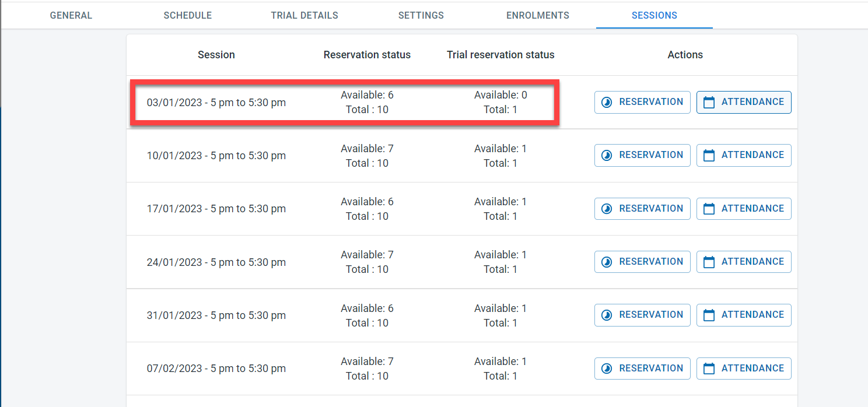Click the calendar icon in the 31/01/2023 Attendance button

coord(709,315)
